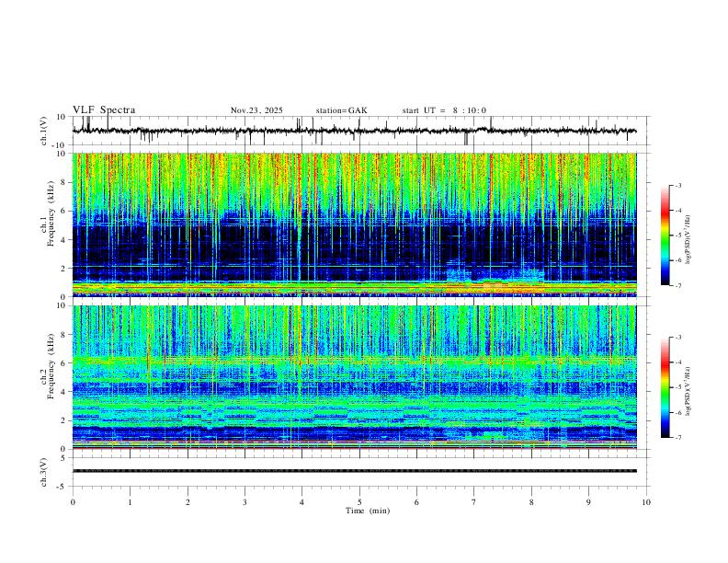
Task: Click the ch.3 voltage trace panel
Action: [x=360, y=472]
